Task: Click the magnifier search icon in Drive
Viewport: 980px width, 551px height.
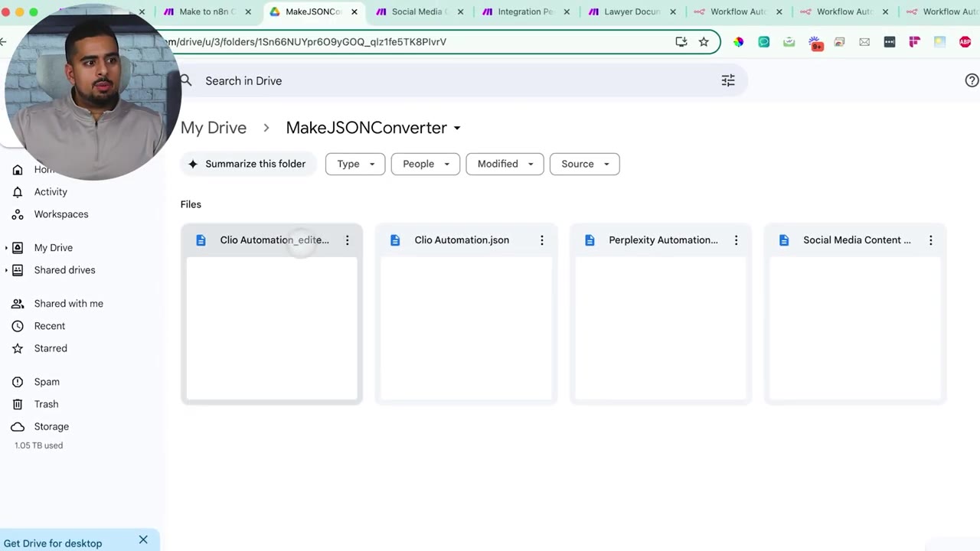Action: 186,80
